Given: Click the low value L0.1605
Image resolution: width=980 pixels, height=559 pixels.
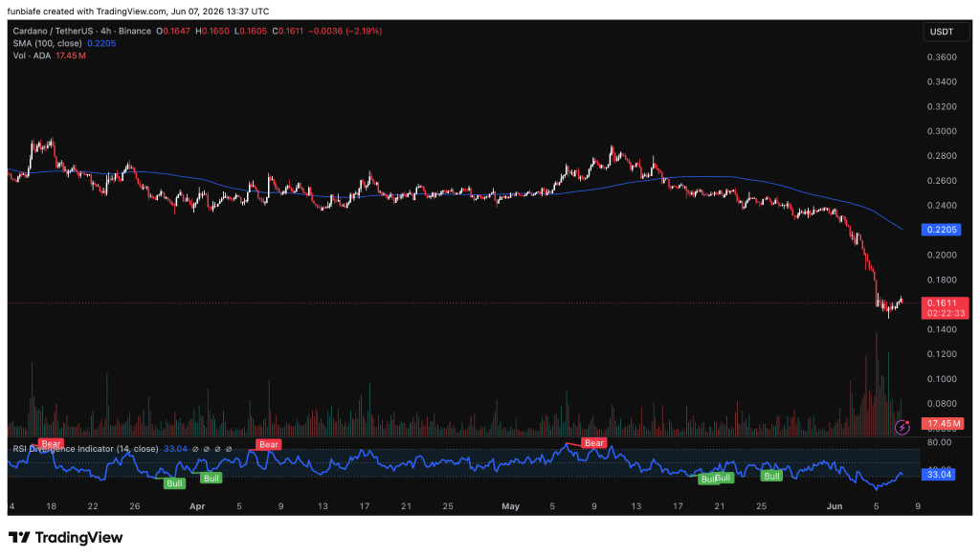Looking at the screenshot, I should pos(251,31).
